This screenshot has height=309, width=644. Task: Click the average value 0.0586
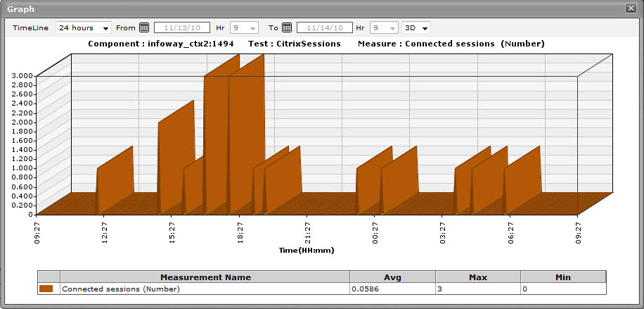tap(392, 289)
